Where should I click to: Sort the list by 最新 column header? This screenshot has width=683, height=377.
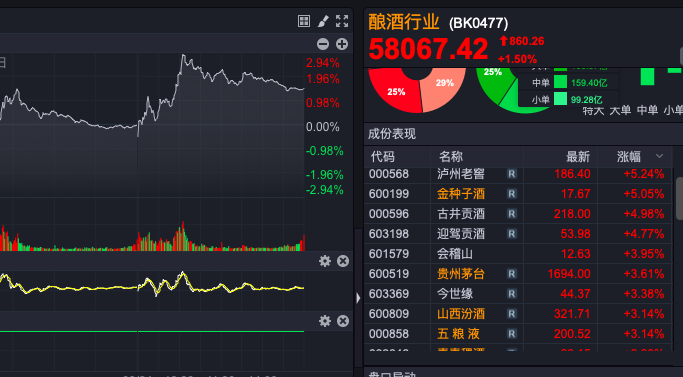[x=578, y=156]
